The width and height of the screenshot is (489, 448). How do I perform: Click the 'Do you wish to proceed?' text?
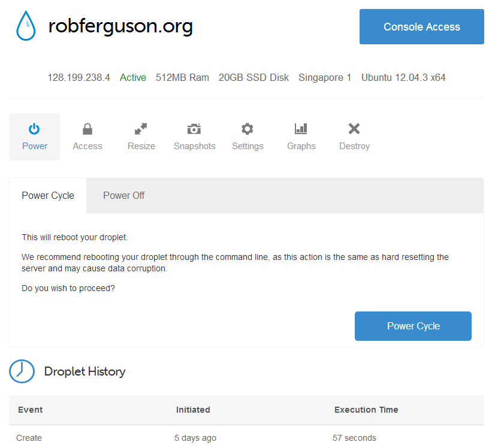[x=68, y=288]
